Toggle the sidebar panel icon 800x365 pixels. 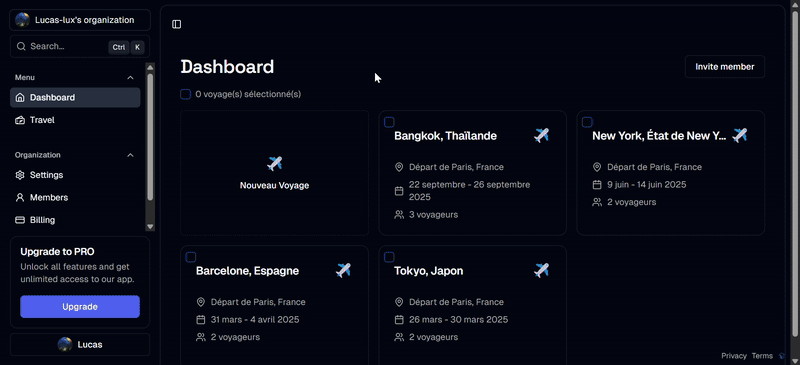[177, 25]
